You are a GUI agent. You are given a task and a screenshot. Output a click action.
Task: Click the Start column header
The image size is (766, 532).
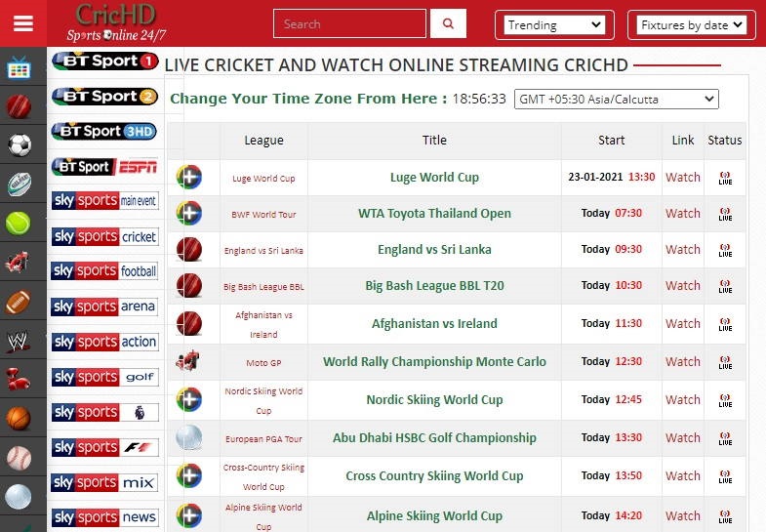pos(611,141)
